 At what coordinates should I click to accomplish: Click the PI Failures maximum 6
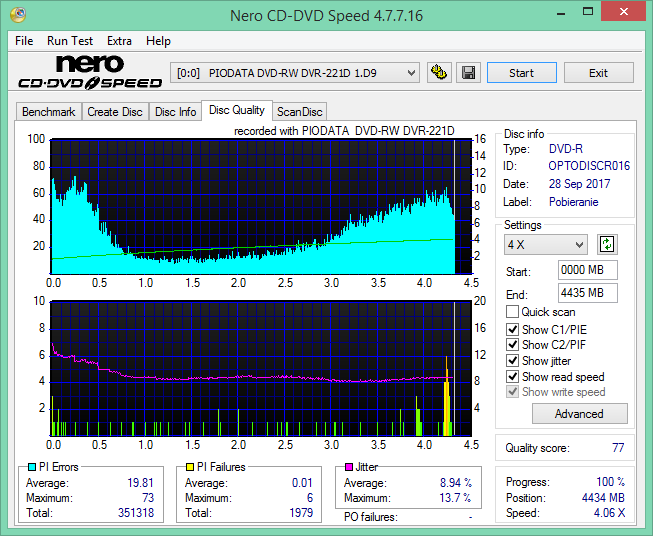310,498
